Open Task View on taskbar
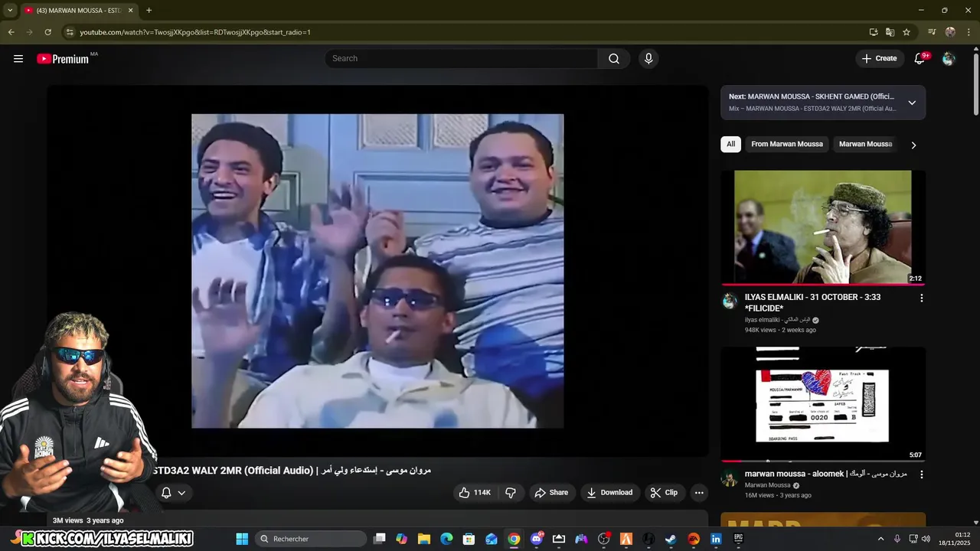Viewport: 980px width, 551px height. point(379,539)
